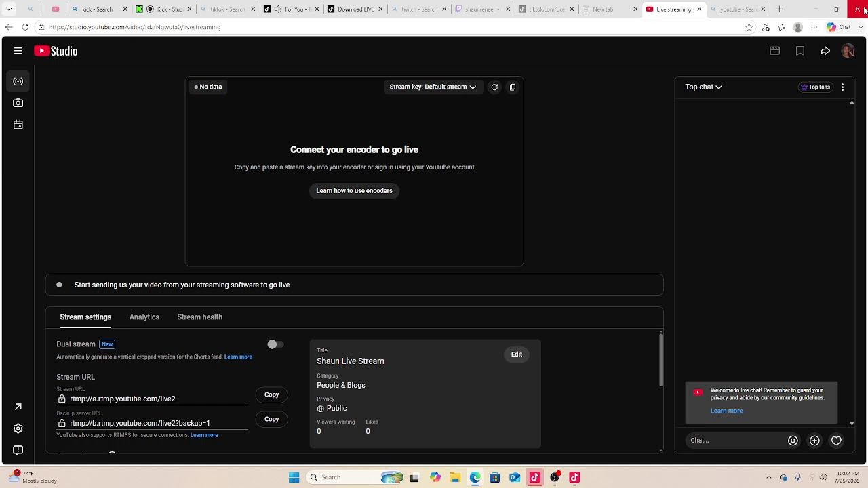Image resolution: width=868 pixels, height=488 pixels.
Task: Switch to the Stream settings tab
Action: (x=85, y=317)
